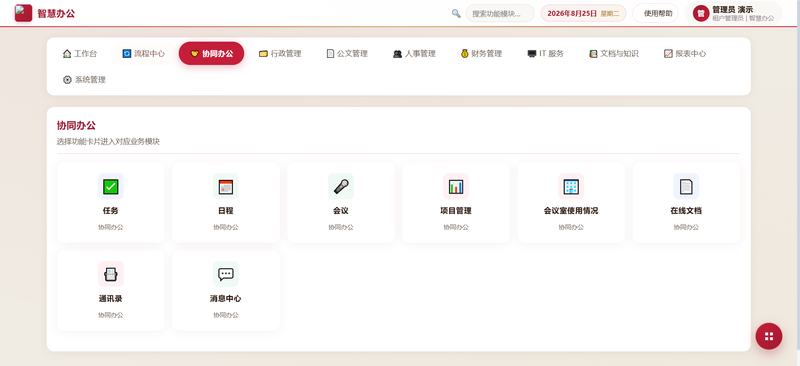Open the 消息中心 speech bubble icon
The width and height of the screenshot is (800, 366).
pyautogui.click(x=226, y=274)
